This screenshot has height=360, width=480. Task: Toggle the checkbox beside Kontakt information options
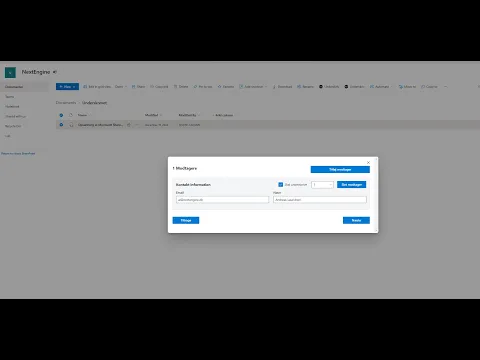coord(281,185)
